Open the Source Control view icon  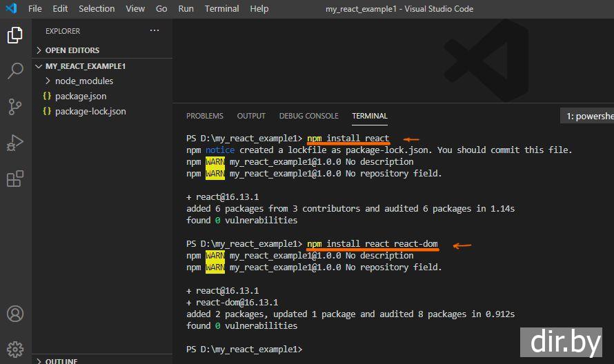pos(15,107)
